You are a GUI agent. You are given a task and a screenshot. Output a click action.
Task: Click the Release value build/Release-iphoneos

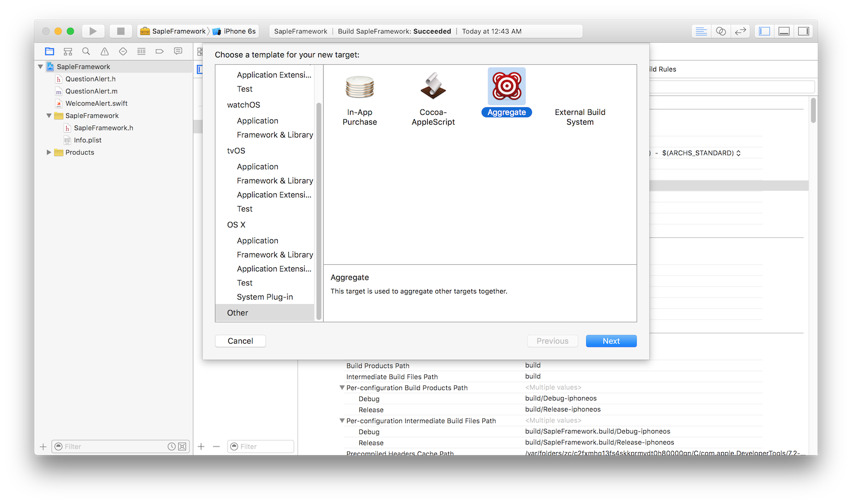coord(563,409)
